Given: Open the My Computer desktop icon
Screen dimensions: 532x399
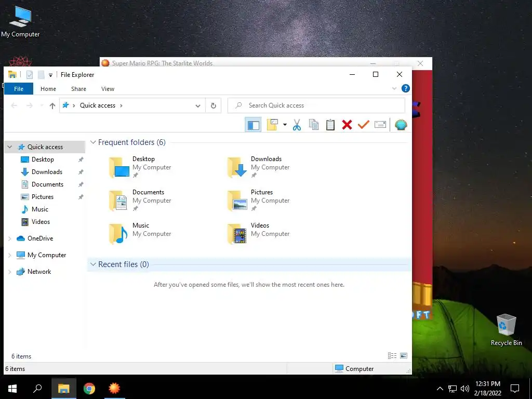Looking at the screenshot, I should click(20, 22).
